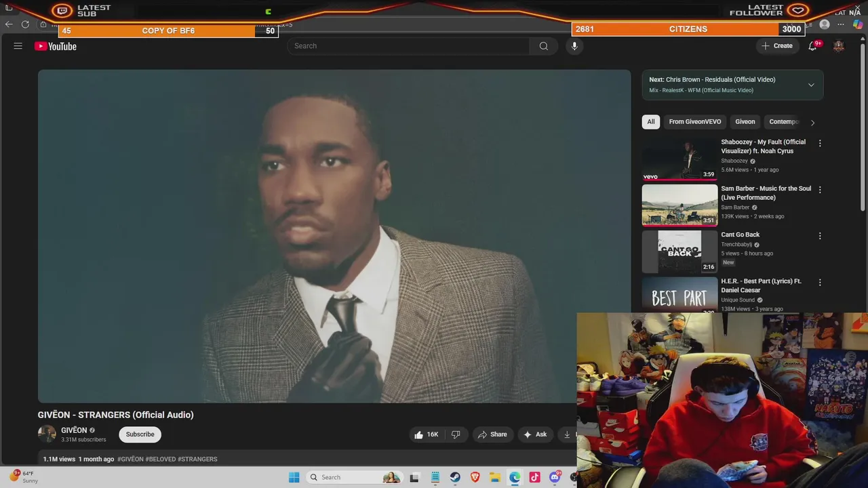The width and height of the screenshot is (868, 488).
Task: Open the Windows Start menu
Action: coord(294,477)
